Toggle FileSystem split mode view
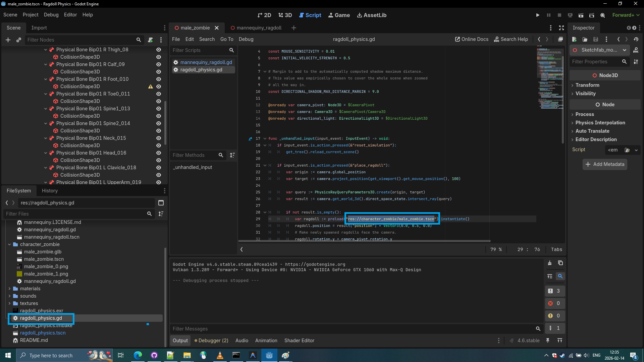Screen dimensions: 644x362 click(x=161, y=203)
